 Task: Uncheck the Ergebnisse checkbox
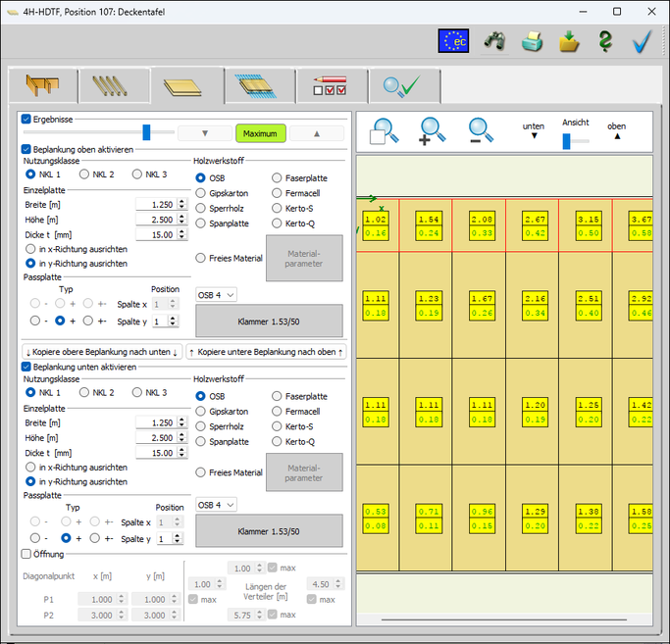(x=26, y=120)
